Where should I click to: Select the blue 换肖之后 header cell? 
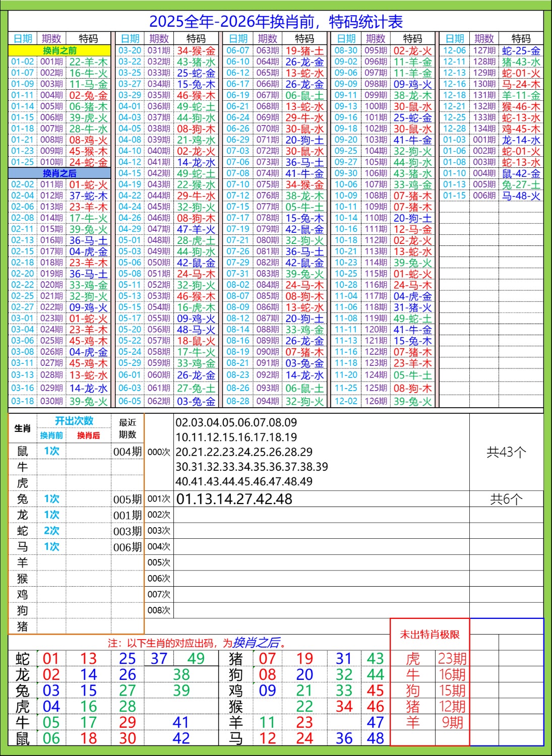[x=59, y=173]
